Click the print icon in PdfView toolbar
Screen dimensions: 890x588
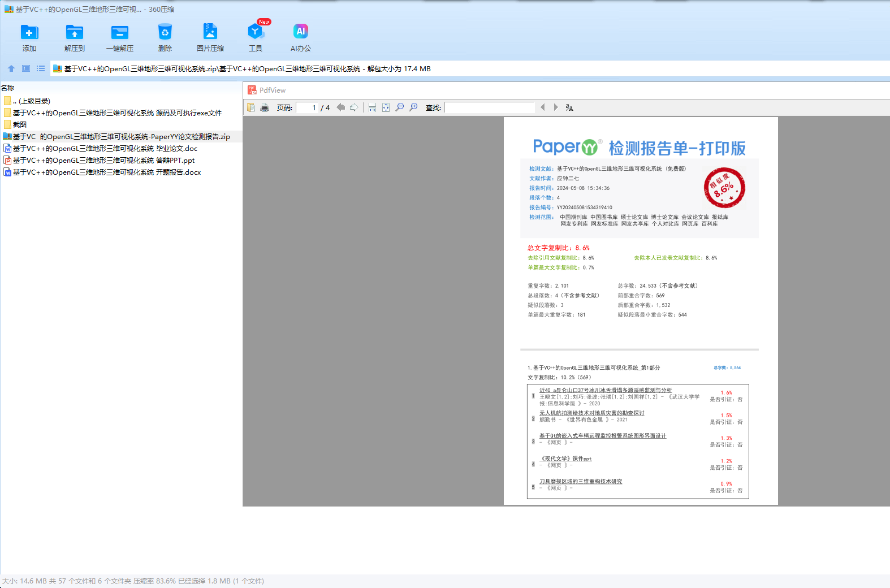click(265, 107)
